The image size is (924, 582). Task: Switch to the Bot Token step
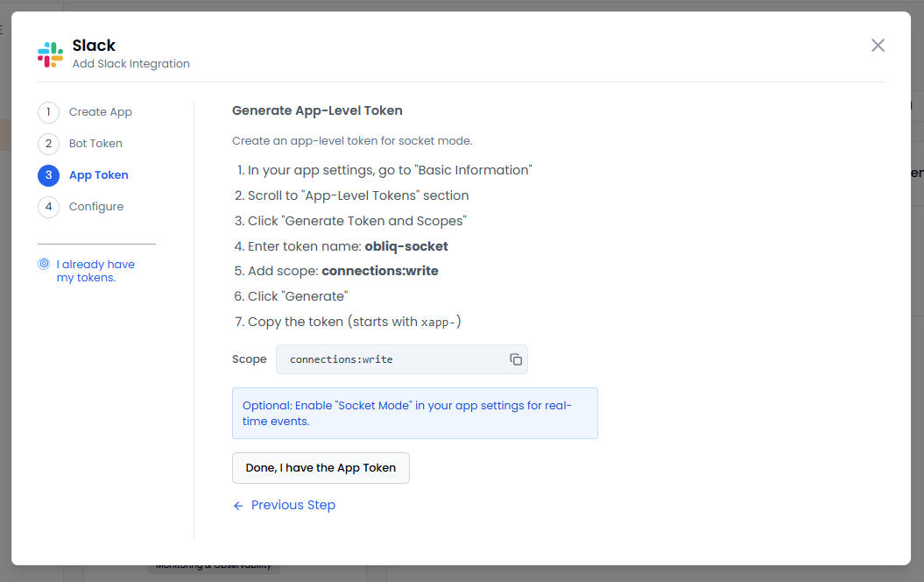point(95,144)
